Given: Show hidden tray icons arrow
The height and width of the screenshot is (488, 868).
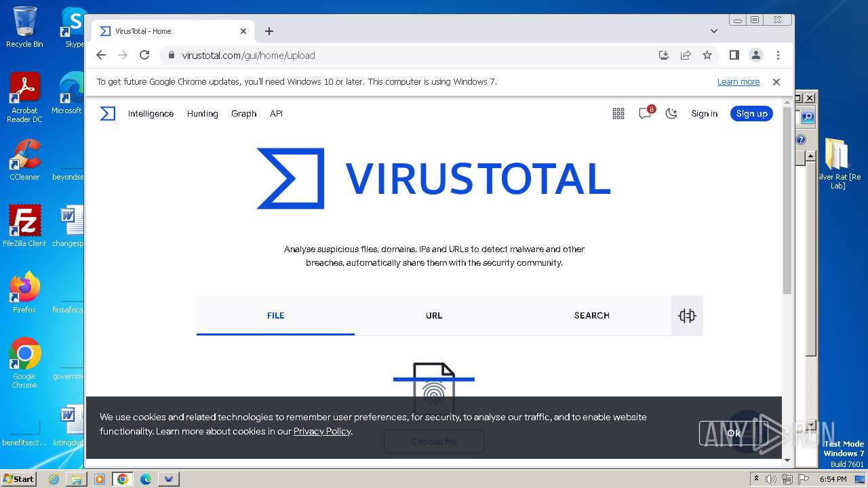Looking at the screenshot, I should click(757, 479).
